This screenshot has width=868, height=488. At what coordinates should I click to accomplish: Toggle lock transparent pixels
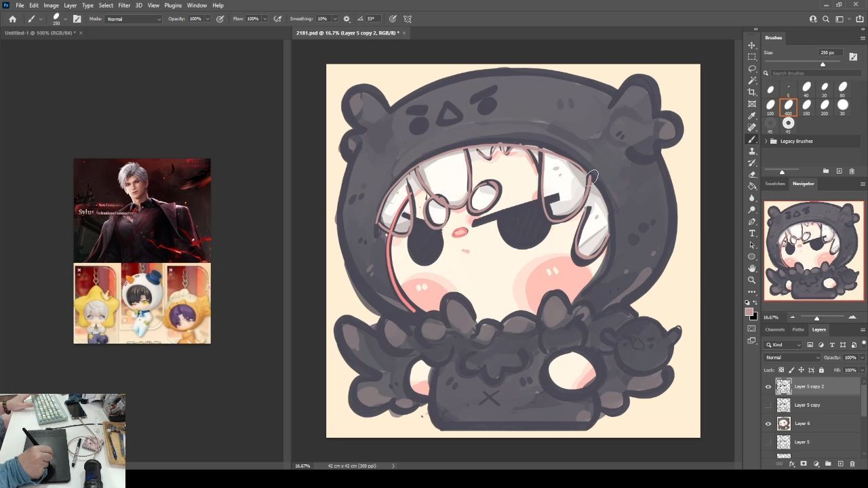[781, 370]
